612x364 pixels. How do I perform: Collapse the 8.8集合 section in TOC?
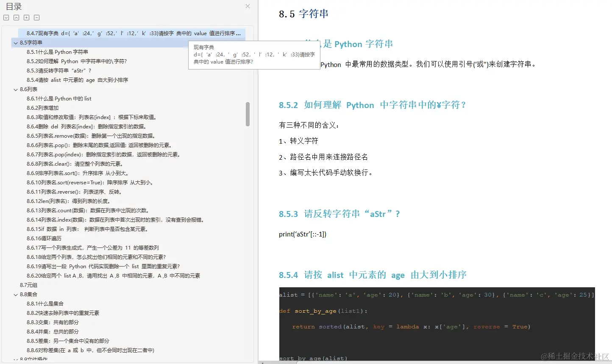[x=15, y=294]
